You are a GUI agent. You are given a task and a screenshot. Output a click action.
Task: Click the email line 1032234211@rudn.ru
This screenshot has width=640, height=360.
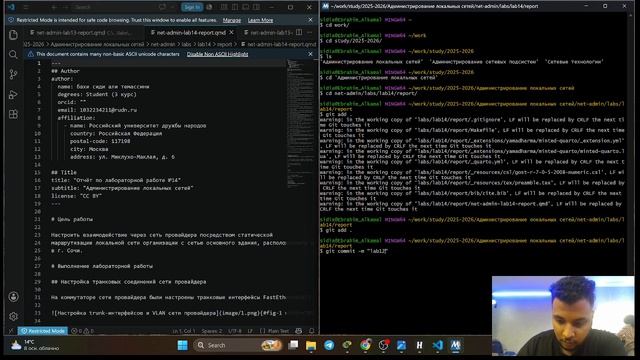pyautogui.click(x=97, y=110)
